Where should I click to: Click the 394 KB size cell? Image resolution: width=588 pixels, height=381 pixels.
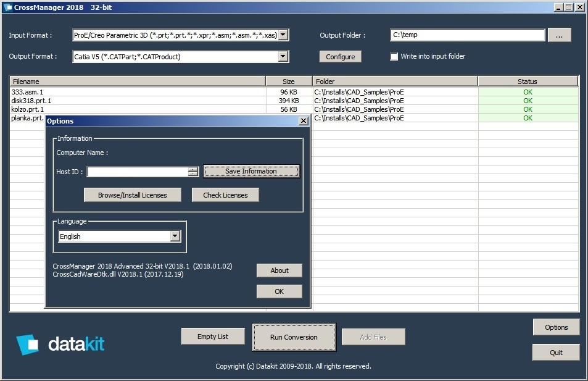[289, 101]
